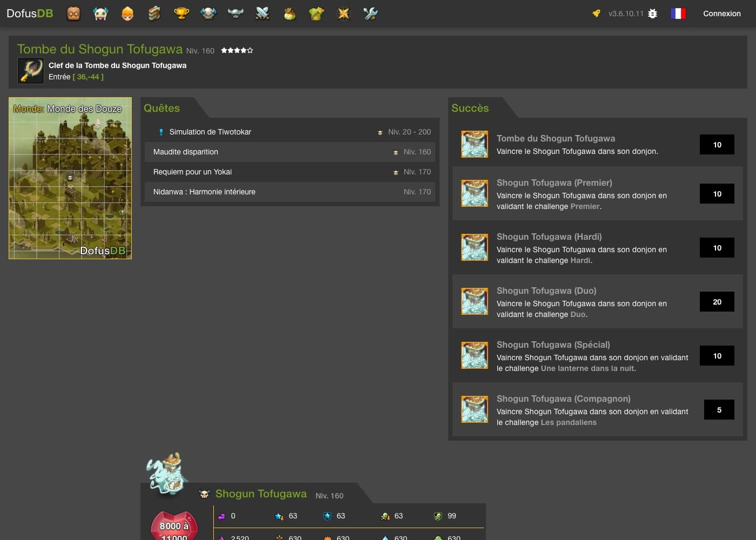Open the Shogun Tofugawa (Compagnon) achievement title
This screenshot has width=756, height=540.
click(564, 399)
